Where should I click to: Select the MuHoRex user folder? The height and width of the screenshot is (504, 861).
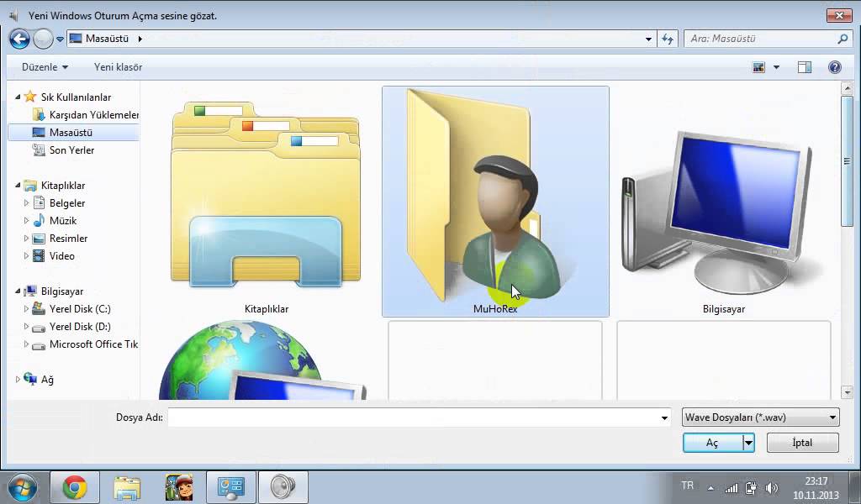pos(495,202)
